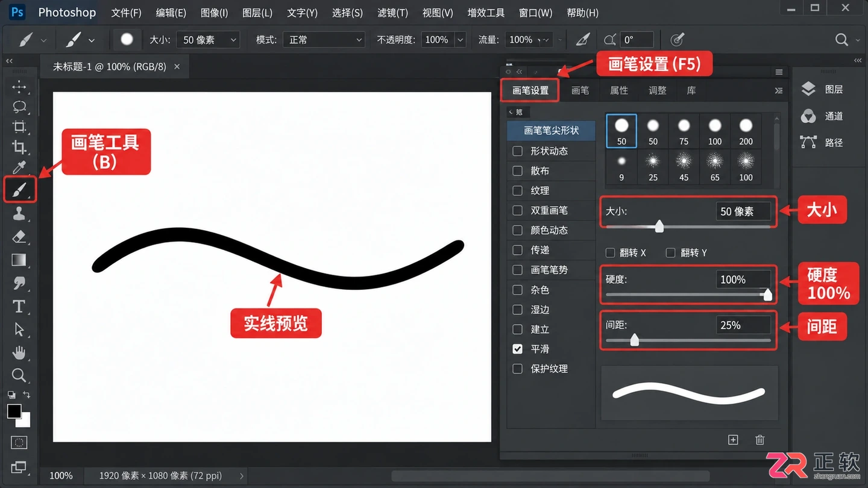Enable 颜色动态 checkbox
Screen dimensions: 868x488
coord(517,230)
